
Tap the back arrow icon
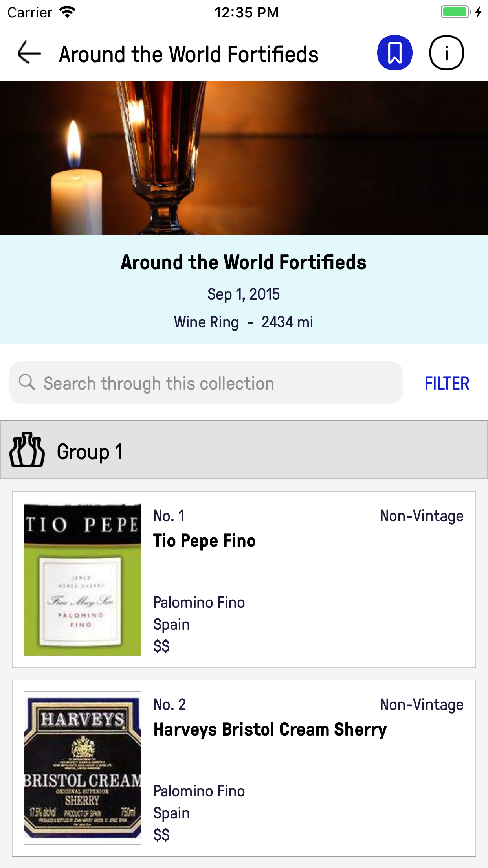[x=29, y=53]
